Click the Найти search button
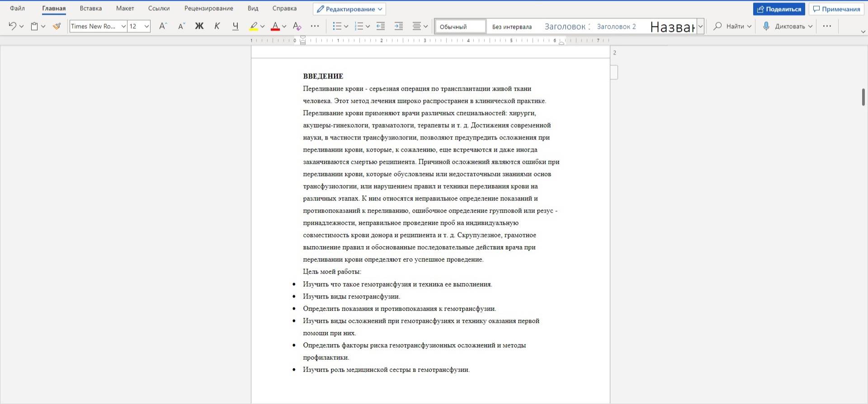This screenshot has width=868, height=404. [x=729, y=26]
